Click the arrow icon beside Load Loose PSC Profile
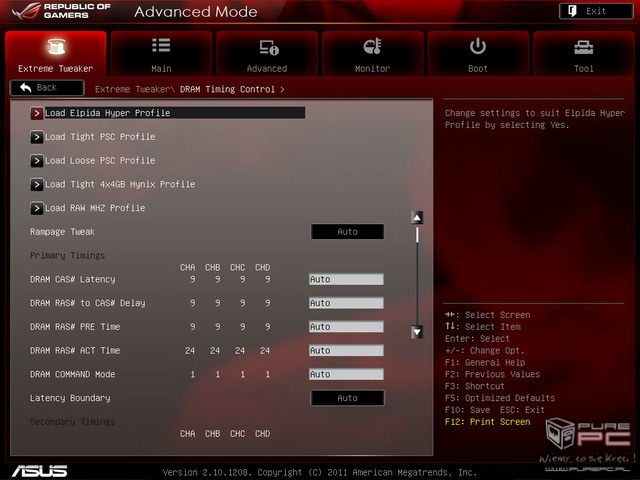Viewport: 640px width, 480px height. 37,160
